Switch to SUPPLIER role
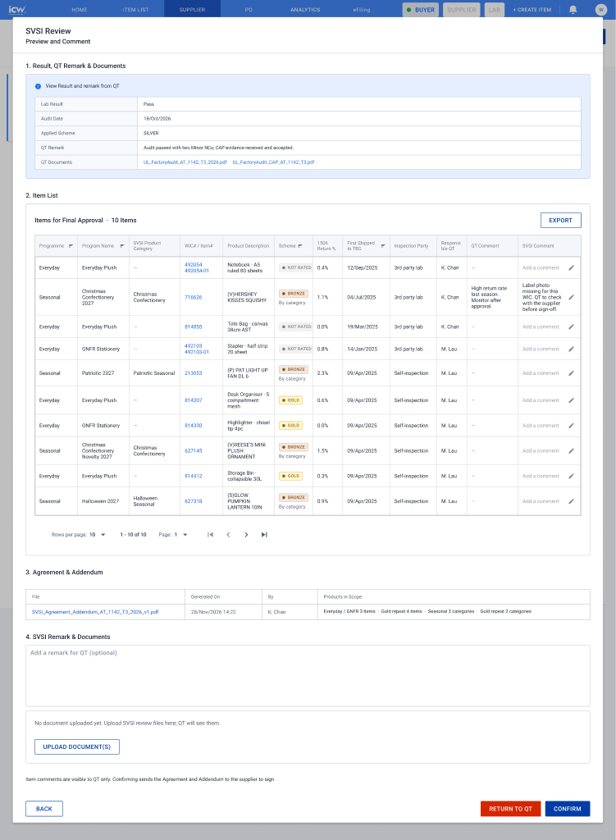Image resolution: width=616 pixels, height=840 pixels. pos(461,10)
